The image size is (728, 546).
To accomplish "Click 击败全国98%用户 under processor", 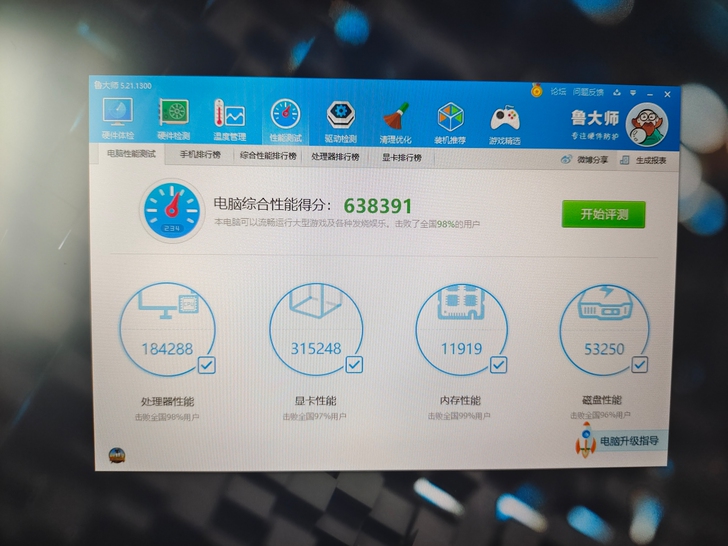I will 167,417.
